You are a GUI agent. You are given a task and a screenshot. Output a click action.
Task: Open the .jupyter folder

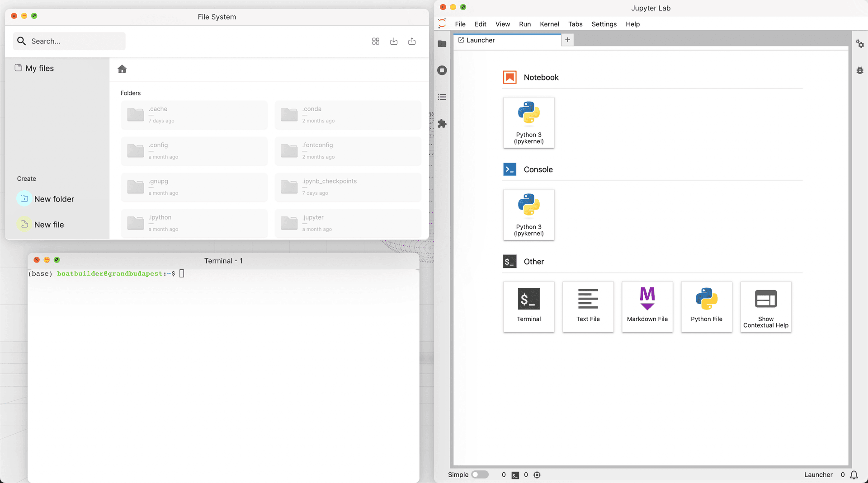(x=348, y=223)
